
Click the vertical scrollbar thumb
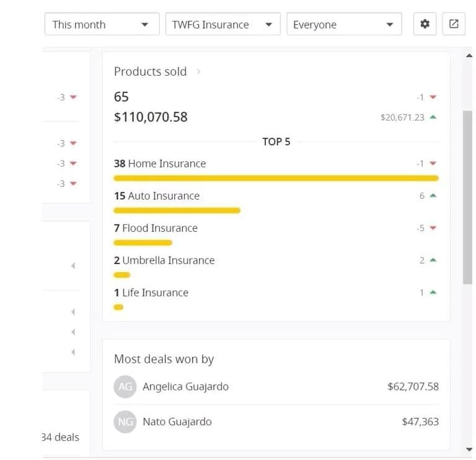point(467,197)
